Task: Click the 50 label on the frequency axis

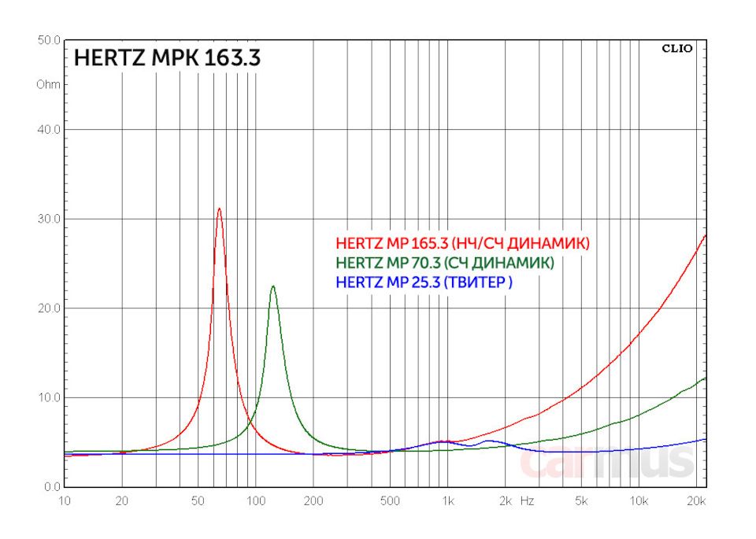Action: [x=198, y=501]
